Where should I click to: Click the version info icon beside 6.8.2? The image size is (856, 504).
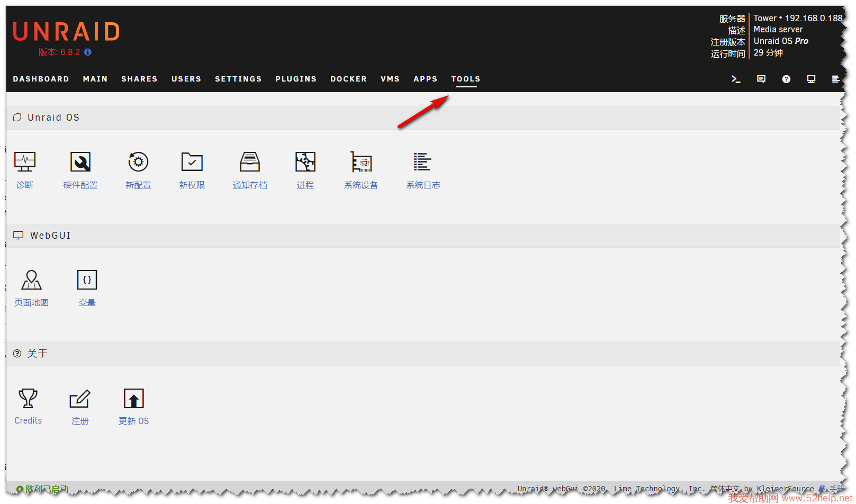[88, 52]
